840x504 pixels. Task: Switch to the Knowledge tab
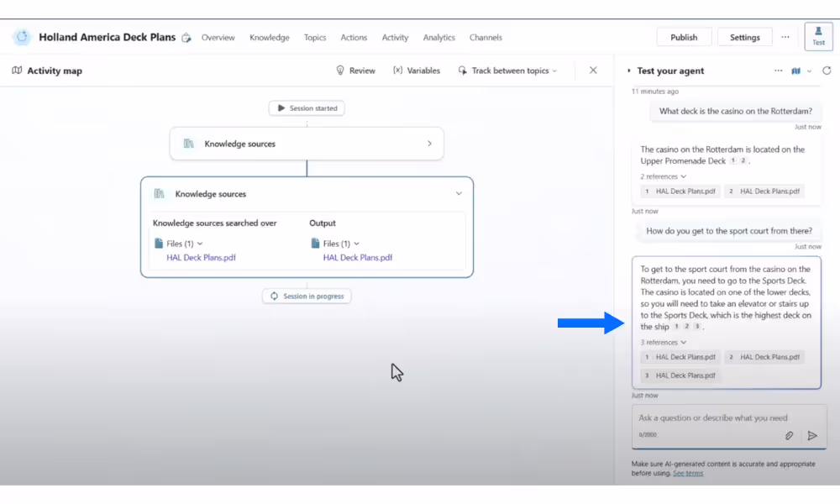click(270, 38)
